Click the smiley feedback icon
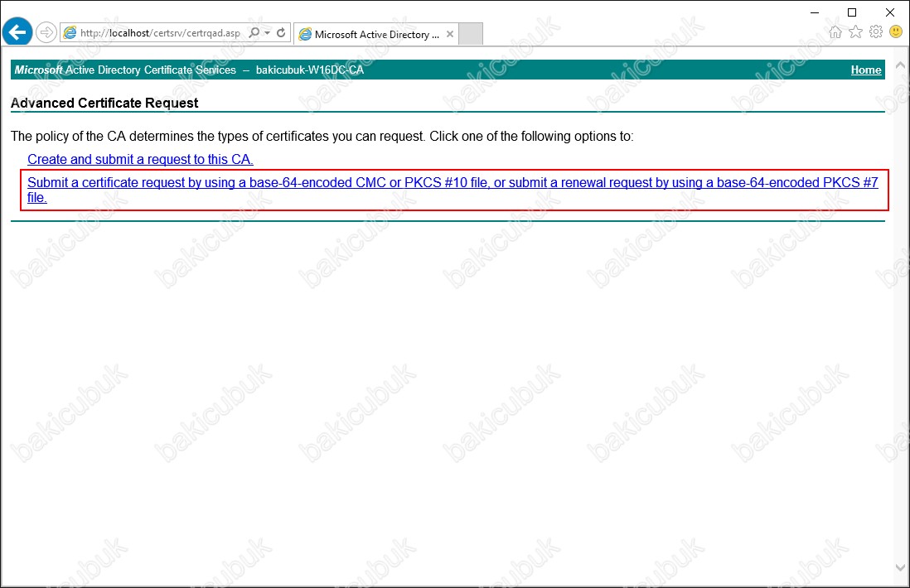The image size is (910, 588). point(896,32)
